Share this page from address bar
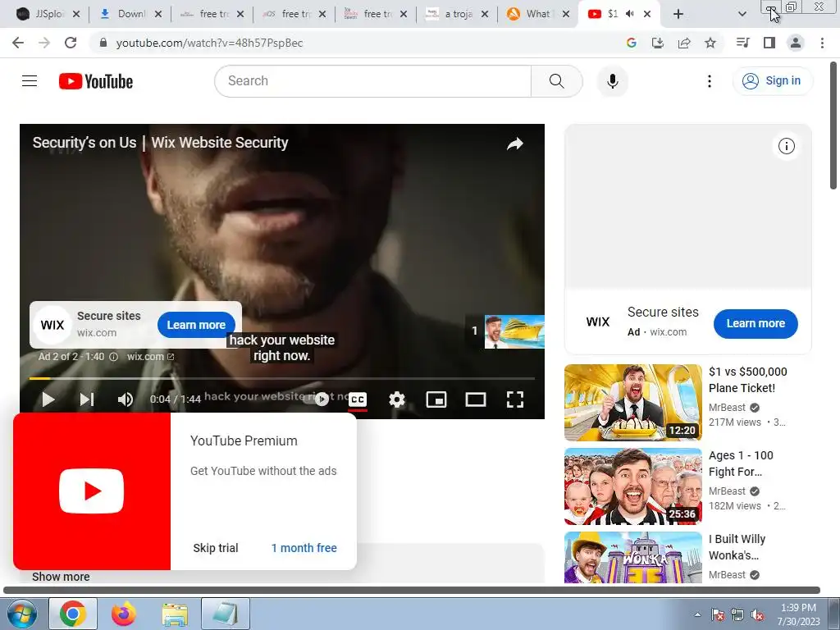This screenshot has width=840, height=630. tap(683, 43)
